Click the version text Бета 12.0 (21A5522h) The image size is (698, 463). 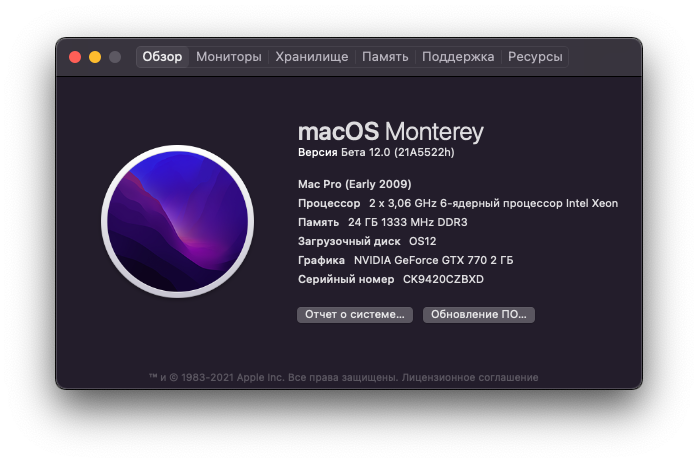(x=398, y=152)
